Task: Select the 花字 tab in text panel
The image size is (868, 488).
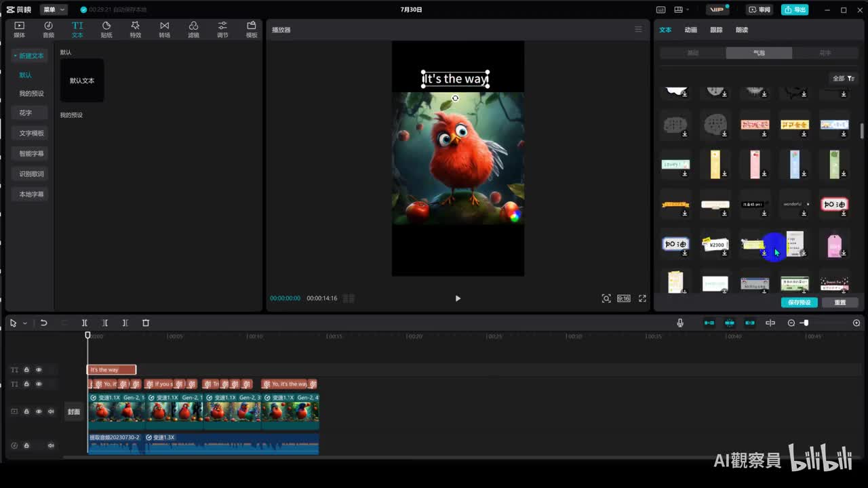Action: (x=825, y=53)
